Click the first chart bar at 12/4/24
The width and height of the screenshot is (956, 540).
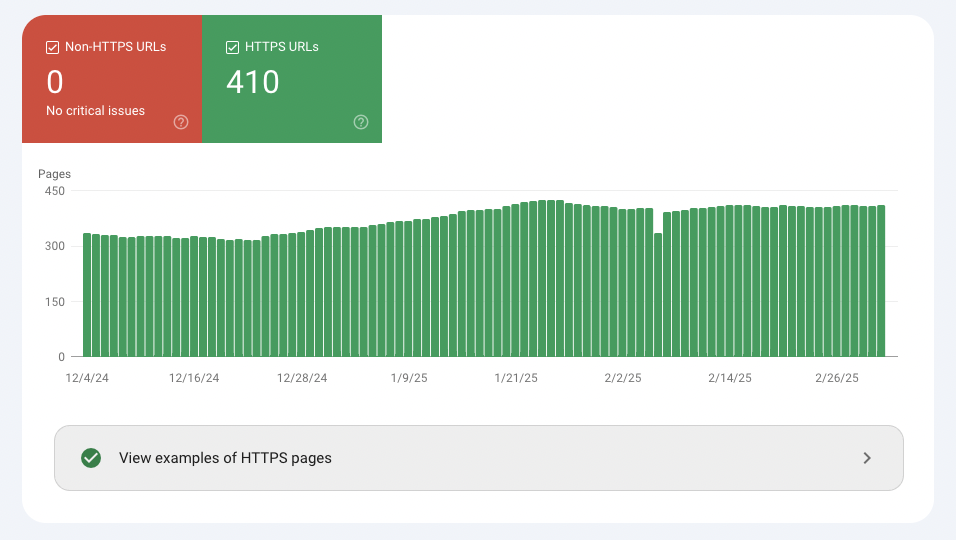87,295
